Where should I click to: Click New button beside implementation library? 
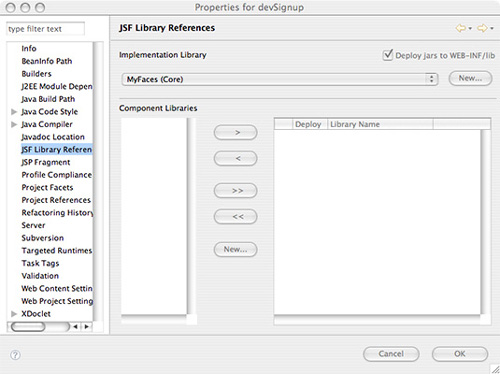coord(470,78)
